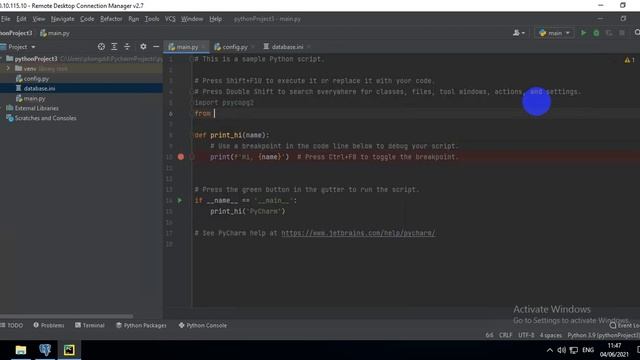Click the UTF-8 encoding in status bar
Viewport: 640px width, 360px height.
(x=526, y=335)
